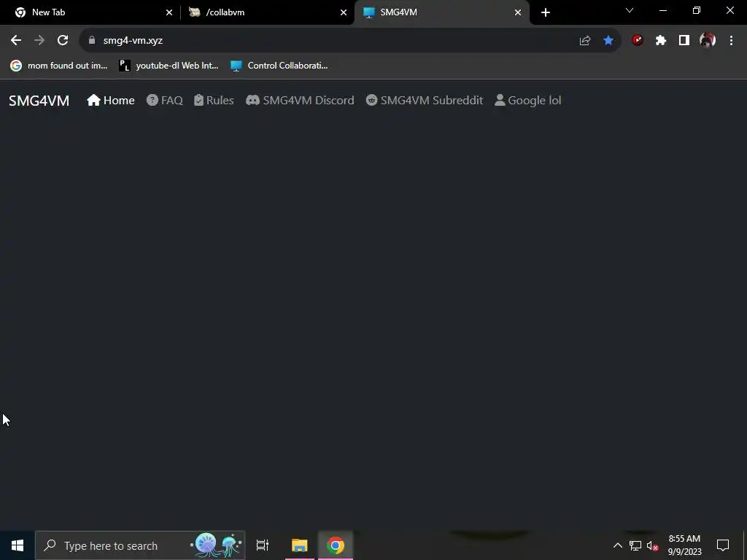Viewport: 747px width, 560px height.
Task: Click the Google lol link
Action: (x=528, y=101)
